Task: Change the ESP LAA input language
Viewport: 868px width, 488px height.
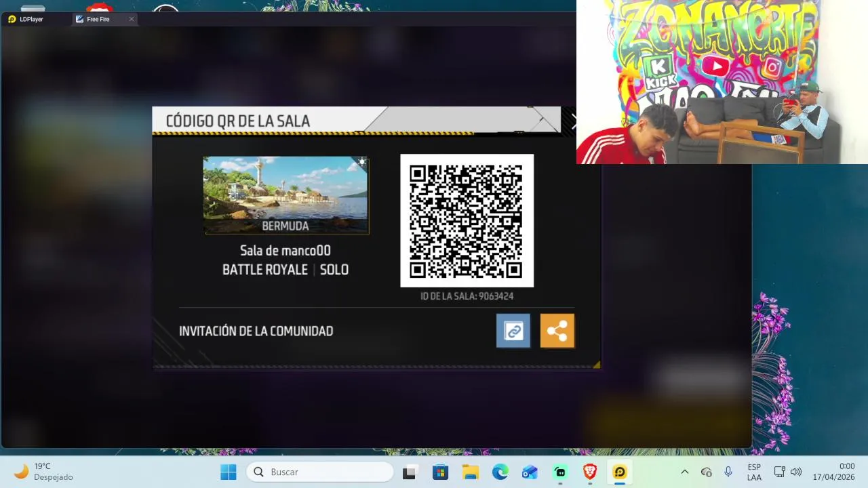Action: pyautogui.click(x=754, y=472)
